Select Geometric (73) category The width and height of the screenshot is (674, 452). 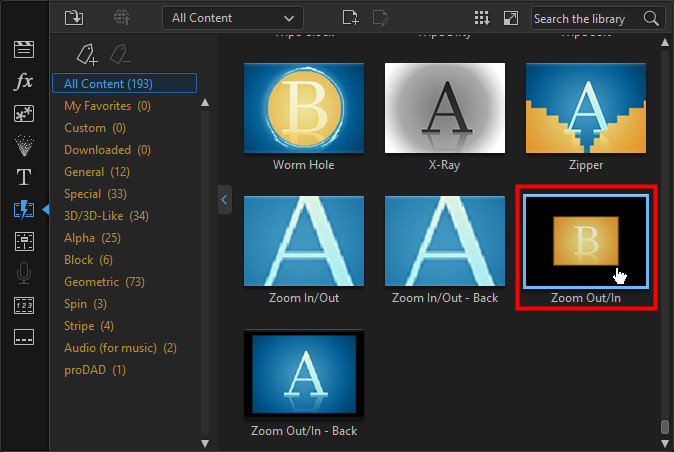(x=104, y=282)
